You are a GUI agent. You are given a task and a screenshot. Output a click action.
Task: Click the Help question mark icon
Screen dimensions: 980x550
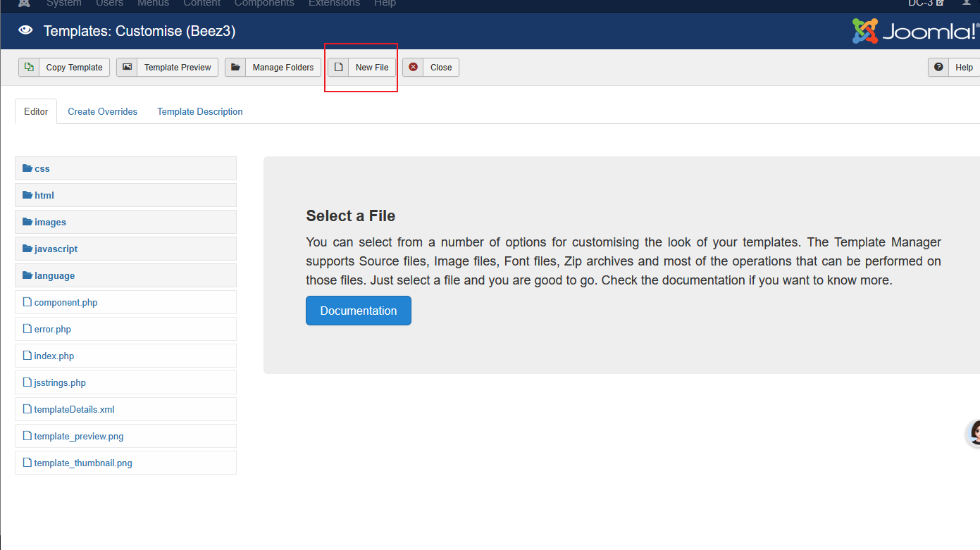[x=938, y=68]
